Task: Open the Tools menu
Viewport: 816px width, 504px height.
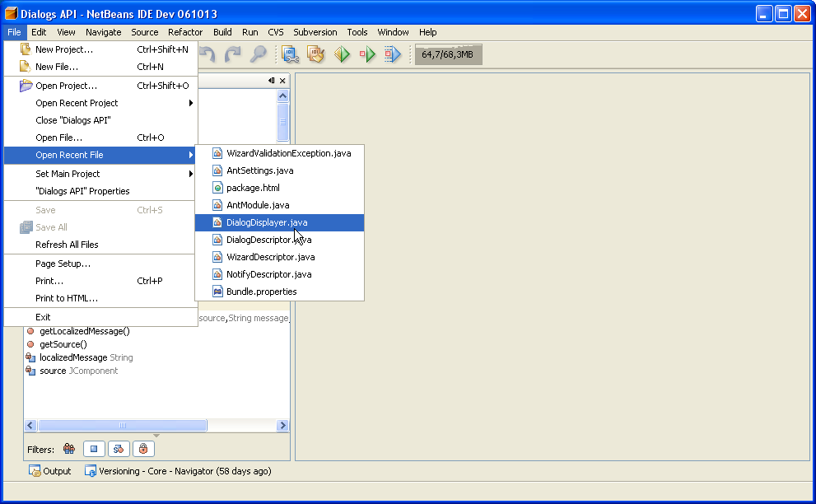Action: [x=357, y=32]
